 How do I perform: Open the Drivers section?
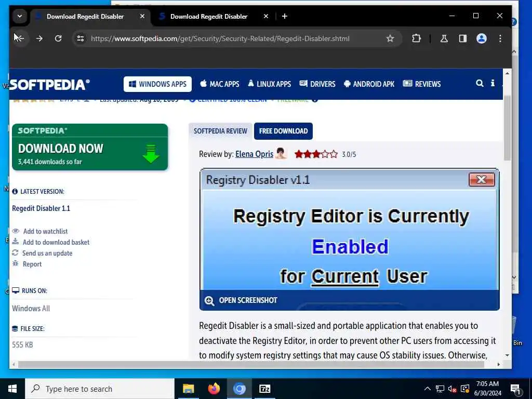click(x=317, y=84)
